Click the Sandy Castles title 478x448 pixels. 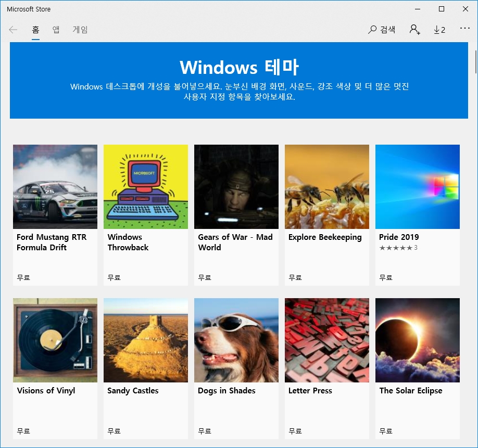coord(133,391)
